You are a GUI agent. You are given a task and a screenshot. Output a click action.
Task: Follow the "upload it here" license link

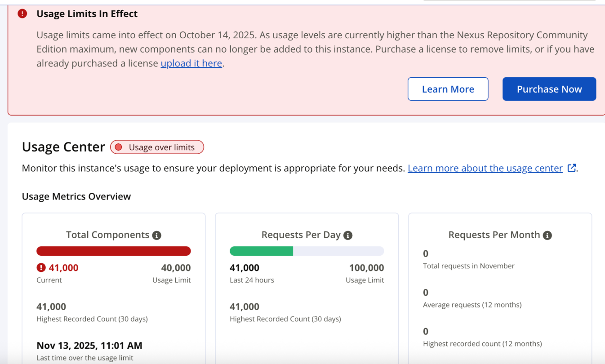191,63
